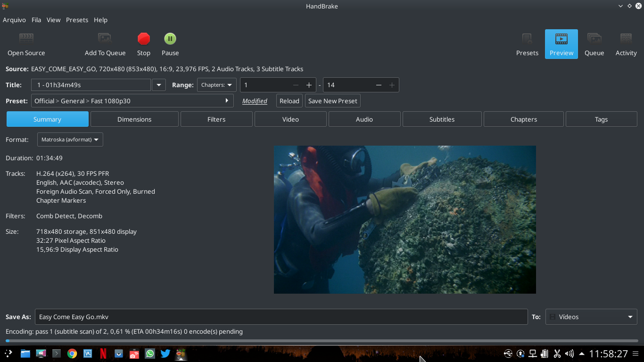Open the network connection tray icon

(533, 354)
